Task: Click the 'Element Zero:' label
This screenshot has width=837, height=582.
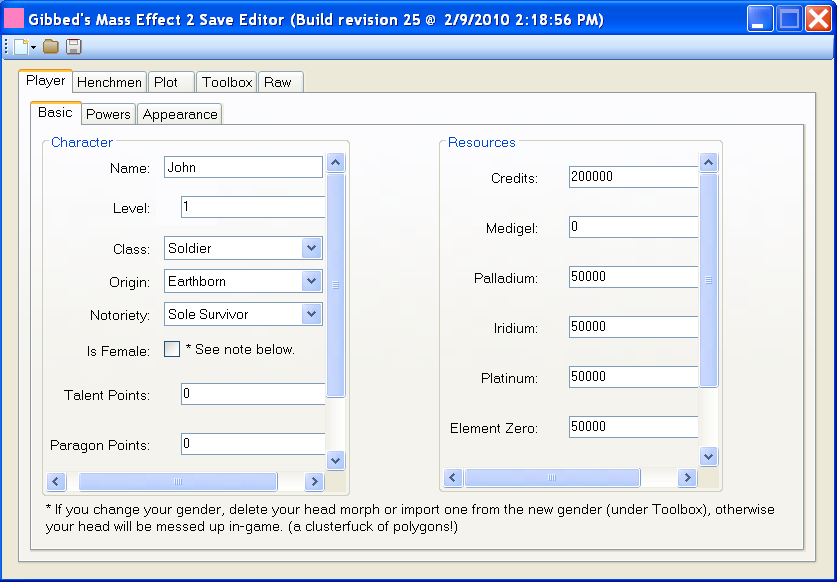Action: click(494, 428)
